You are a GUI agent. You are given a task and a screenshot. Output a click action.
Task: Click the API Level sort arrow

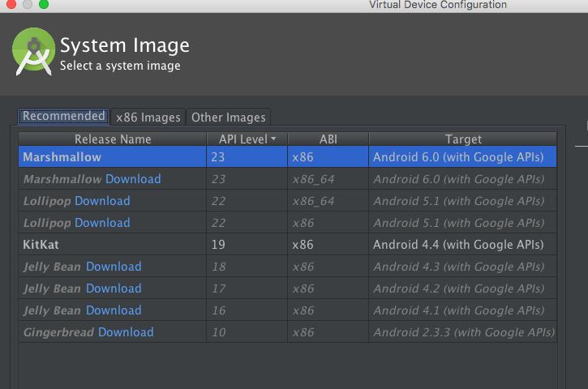pyautogui.click(x=273, y=139)
